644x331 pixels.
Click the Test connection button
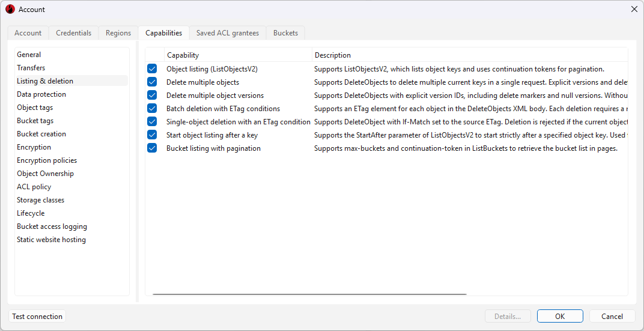tap(37, 316)
